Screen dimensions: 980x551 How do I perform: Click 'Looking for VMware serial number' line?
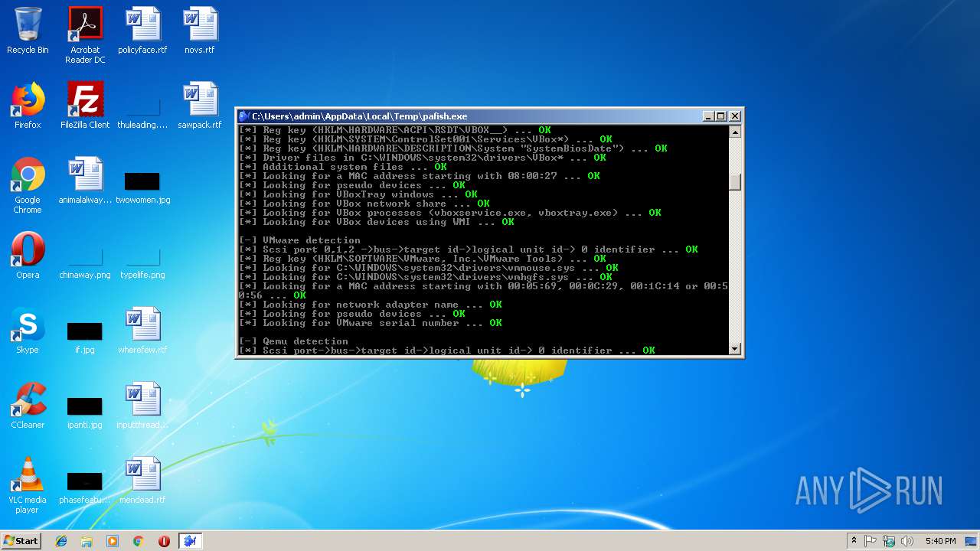(370, 323)
